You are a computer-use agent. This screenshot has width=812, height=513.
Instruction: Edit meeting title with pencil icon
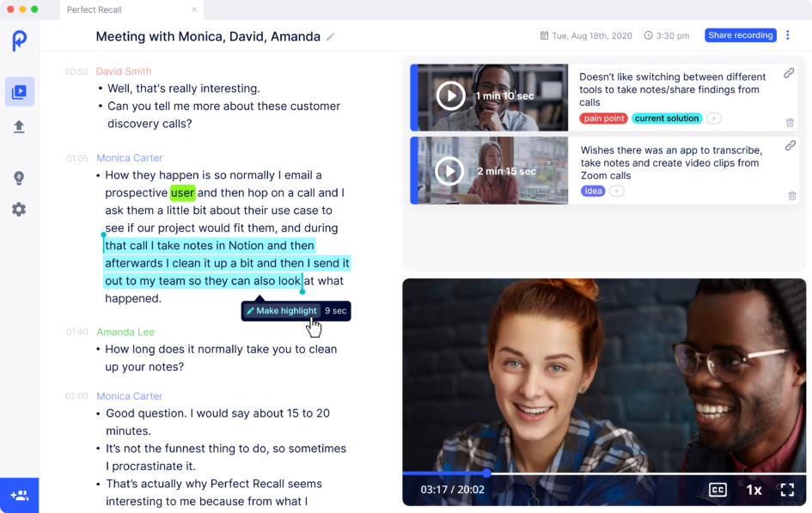pos(331,37)
